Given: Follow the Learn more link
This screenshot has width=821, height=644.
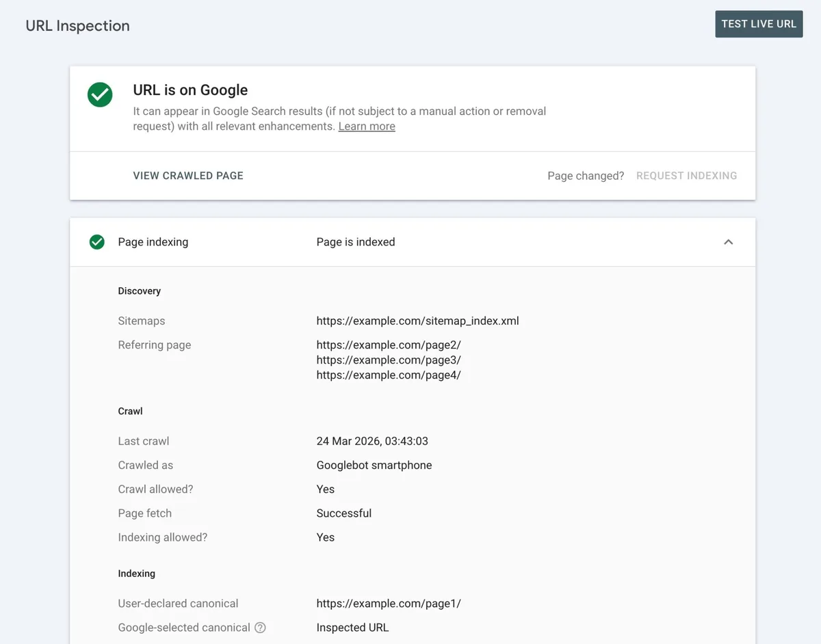Looking at the screenshot, I should coord(367,126).
